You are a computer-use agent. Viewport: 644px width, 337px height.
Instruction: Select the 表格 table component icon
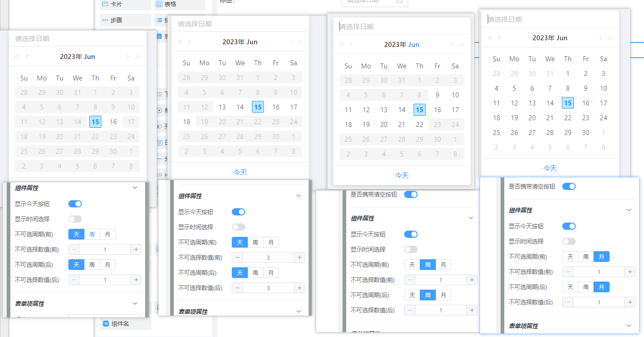[159, 4]
